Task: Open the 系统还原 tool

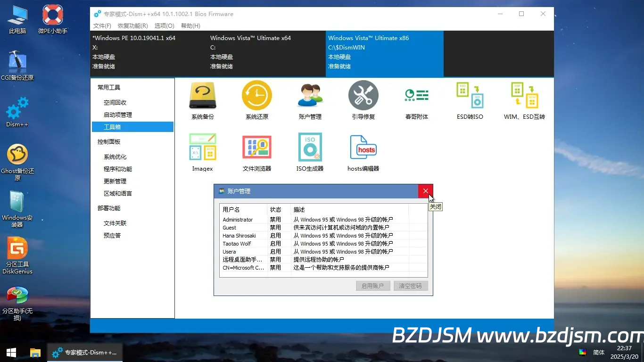Action: 257,100
